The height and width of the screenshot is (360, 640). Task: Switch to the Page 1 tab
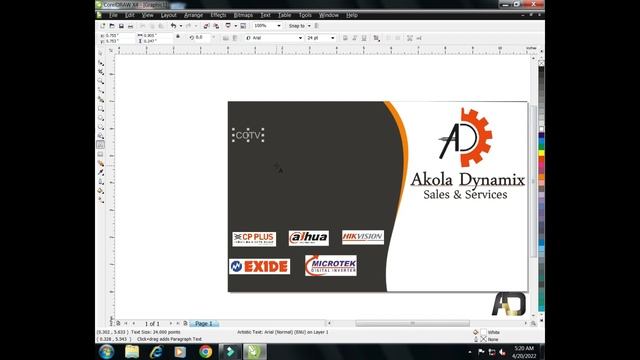[x=204, y=324]
